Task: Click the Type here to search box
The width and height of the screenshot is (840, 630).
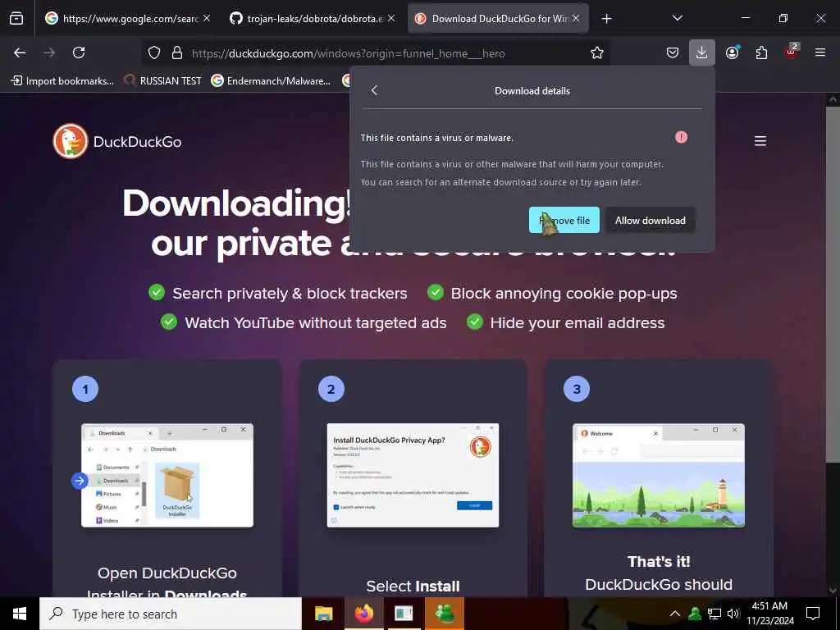Action: coord(171,614)
